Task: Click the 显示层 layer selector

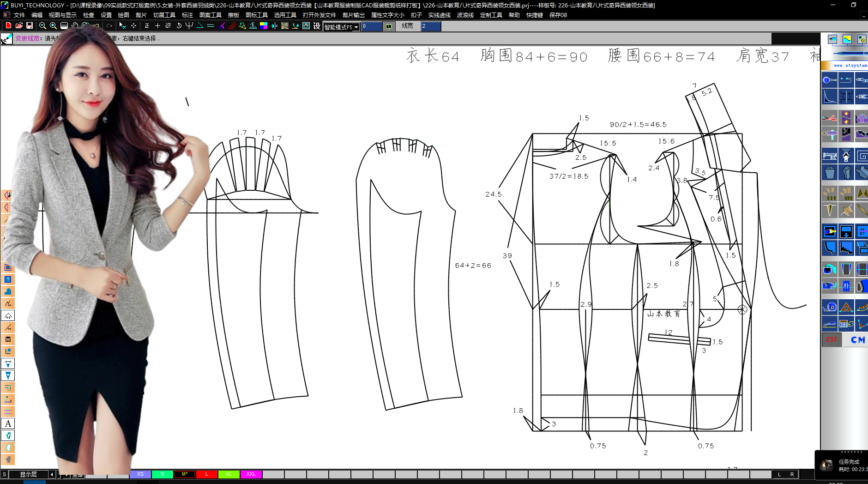Action: pyautogui.click(x=28, y=474)
